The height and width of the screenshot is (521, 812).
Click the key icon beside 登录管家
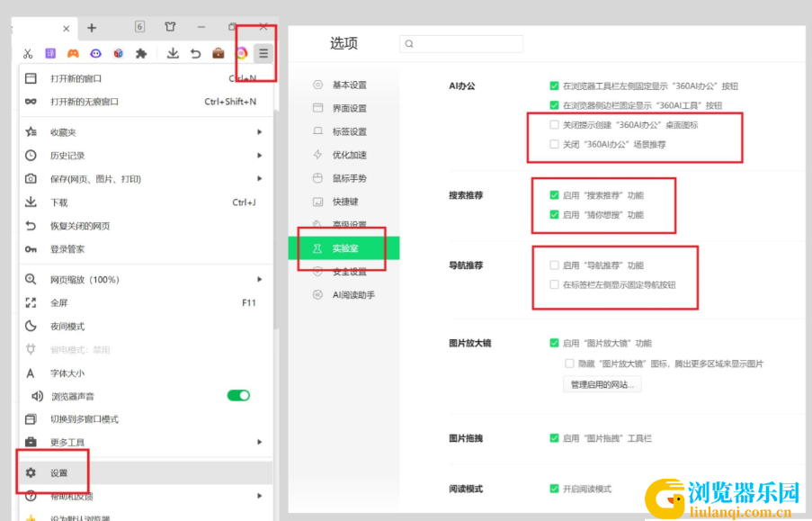(31, 249)
